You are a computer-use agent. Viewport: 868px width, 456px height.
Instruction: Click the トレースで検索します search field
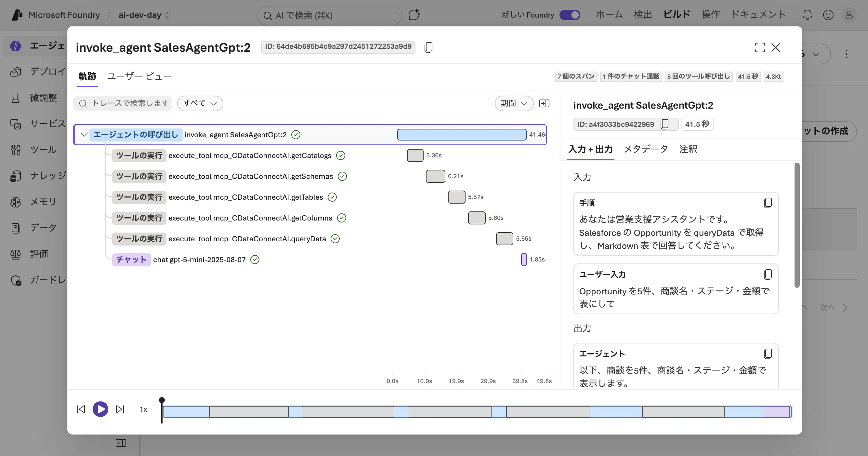123,103
